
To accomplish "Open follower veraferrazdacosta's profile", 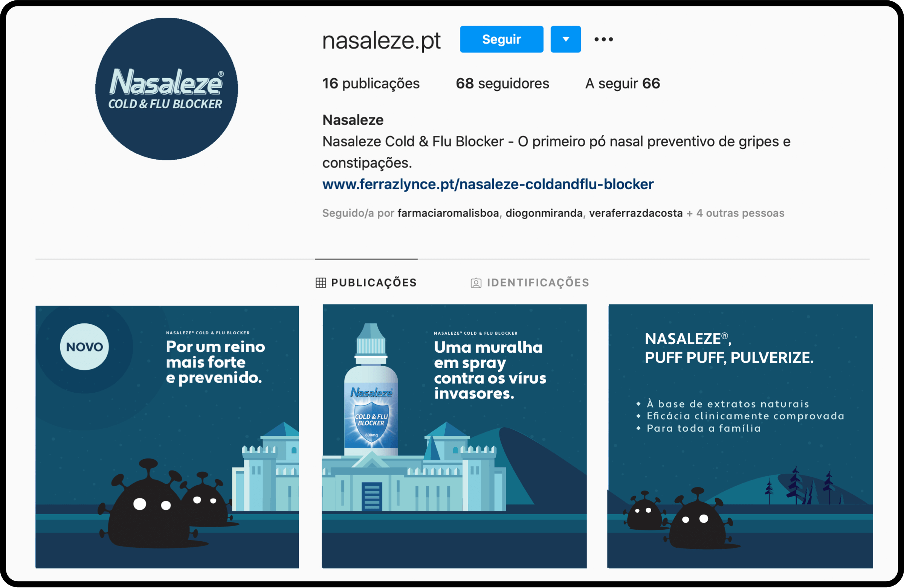I will pos(636,213).
